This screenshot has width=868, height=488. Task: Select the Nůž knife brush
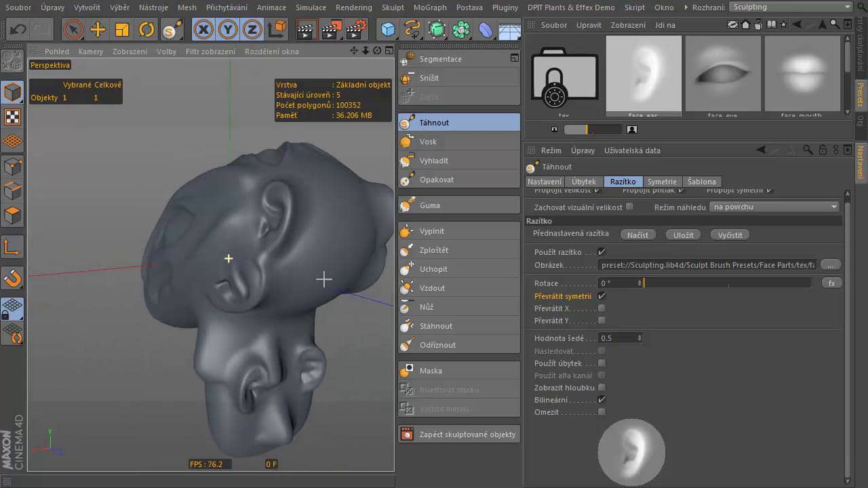click(459, 307)
